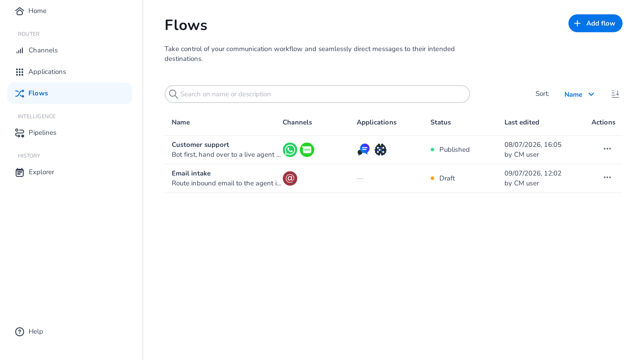Focus the search on name or description field
This screenshot has height=360, width=644.
coord(317,94)
